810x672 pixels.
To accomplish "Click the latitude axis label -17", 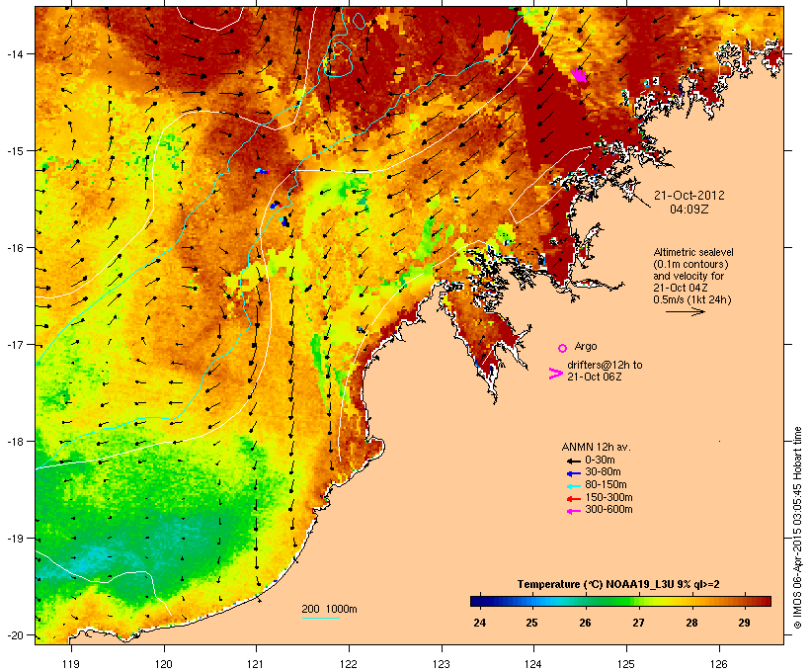I will (14, 344).
